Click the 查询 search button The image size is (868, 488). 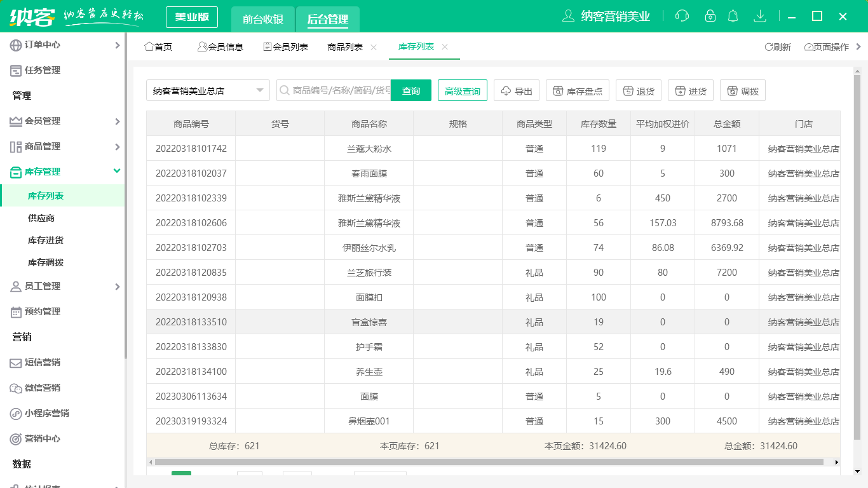click(x=411, y=90)
